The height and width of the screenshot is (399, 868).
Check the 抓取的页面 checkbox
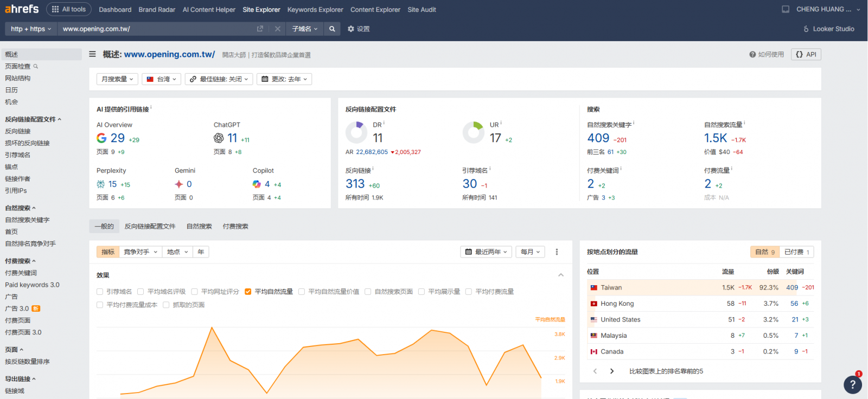tap(166, 305)
